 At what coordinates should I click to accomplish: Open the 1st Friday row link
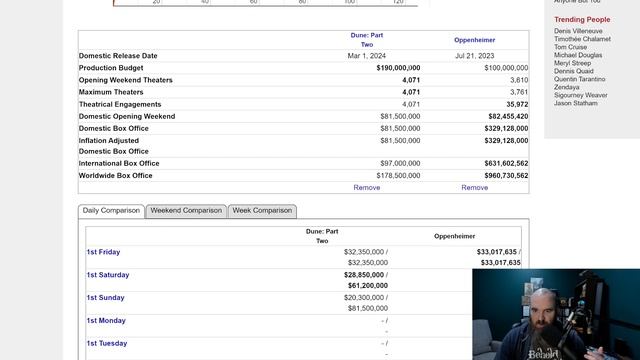tap(103, 252)
